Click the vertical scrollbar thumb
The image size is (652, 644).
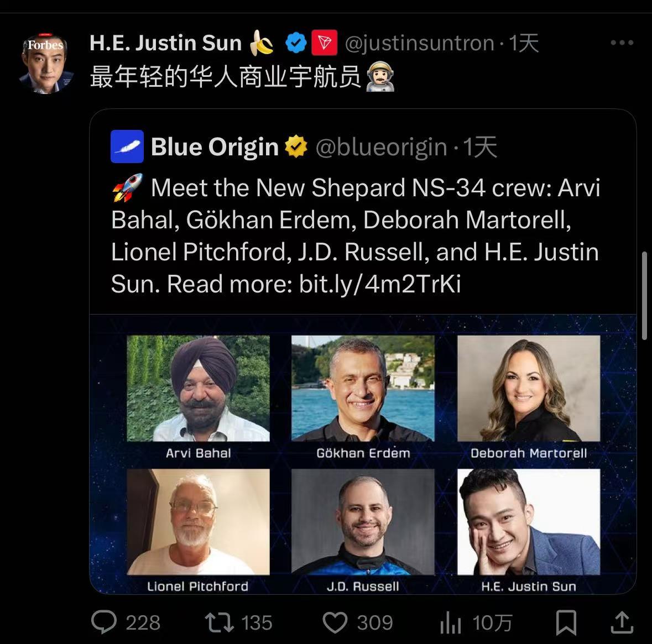[645, 296]
